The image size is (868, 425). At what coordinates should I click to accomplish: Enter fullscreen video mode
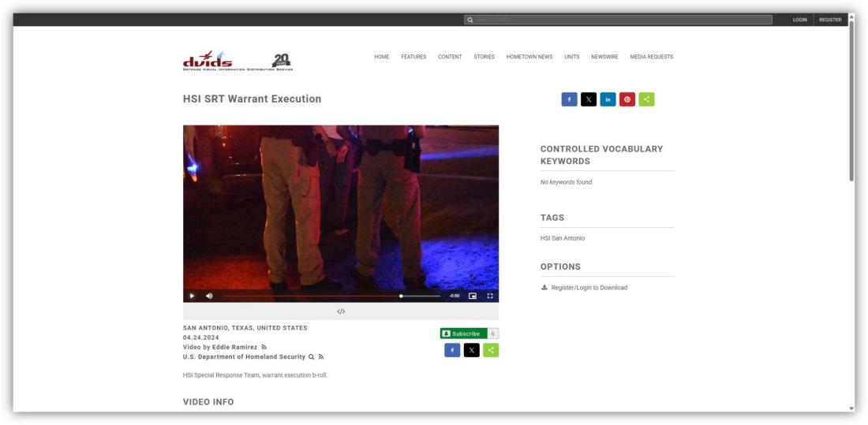(490, 296)
